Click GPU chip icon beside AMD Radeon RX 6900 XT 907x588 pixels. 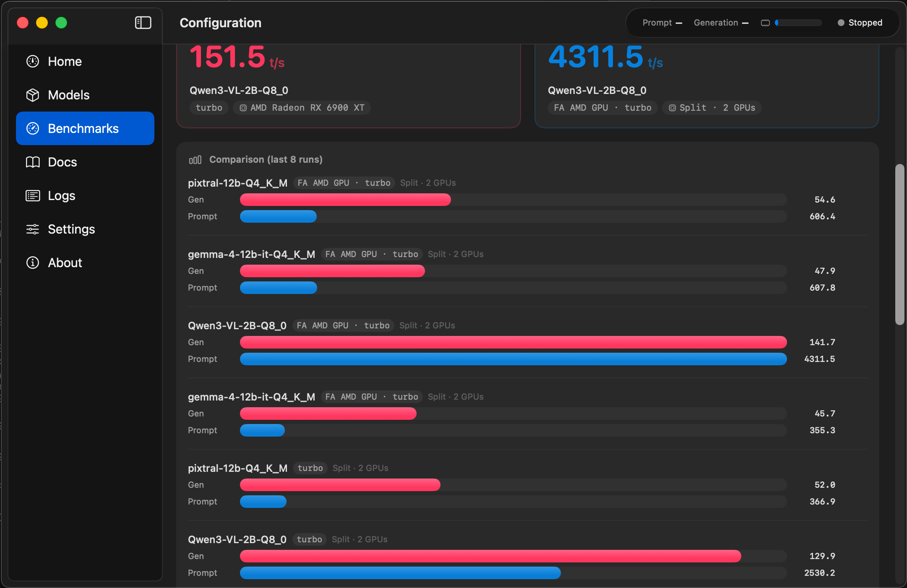[243, 108]
